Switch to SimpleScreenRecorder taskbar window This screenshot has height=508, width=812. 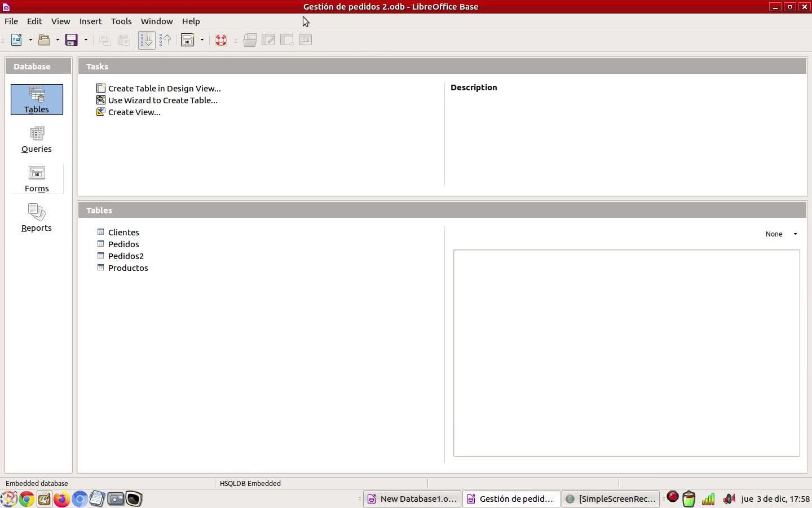click(611, 499)
